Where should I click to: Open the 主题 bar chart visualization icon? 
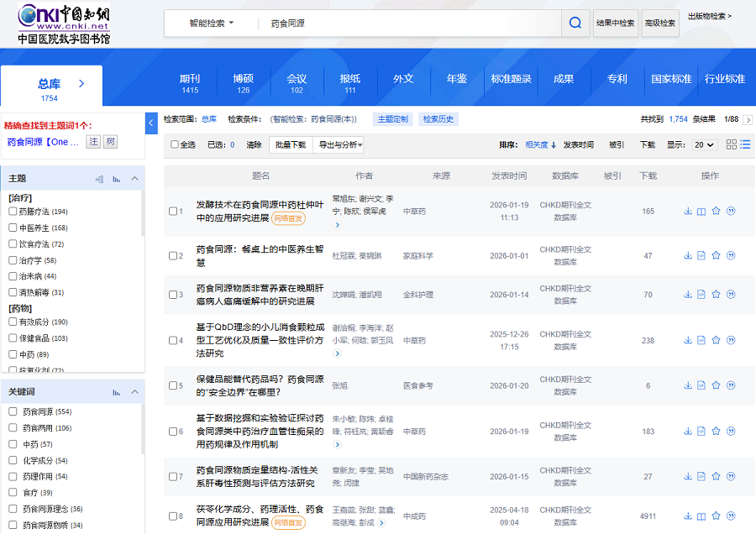(116, 179)
